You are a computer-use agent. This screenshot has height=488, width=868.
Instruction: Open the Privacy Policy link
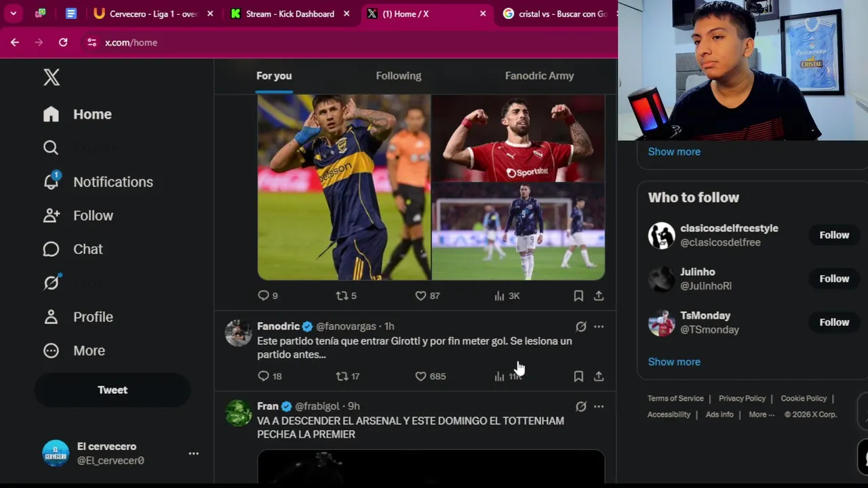click(742, 399)
